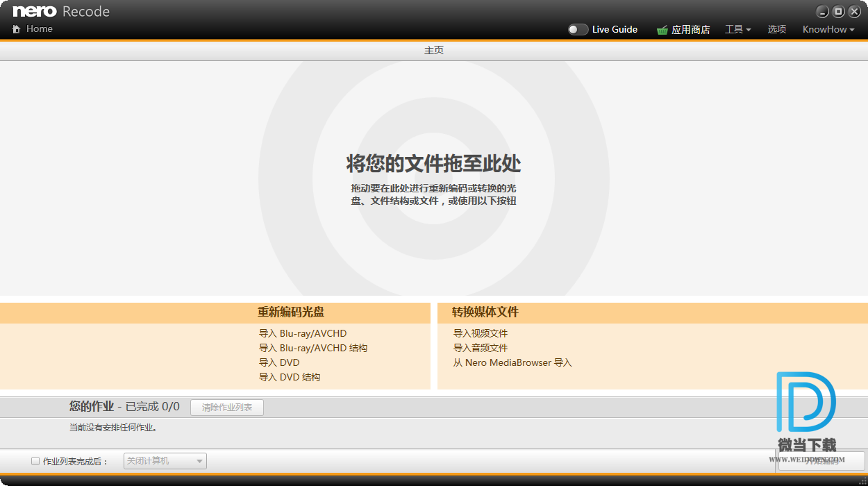This screenshot has height=486, width=868.
Task: Maximize the Nero Recode window
Action: pos(838,12)
